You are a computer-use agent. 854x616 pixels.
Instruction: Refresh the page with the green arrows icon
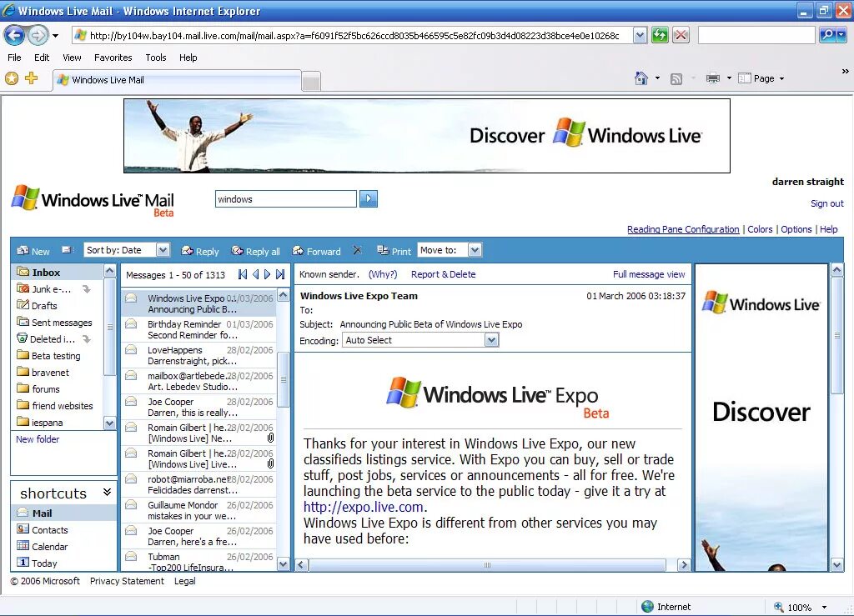click(x=660, y=36)
